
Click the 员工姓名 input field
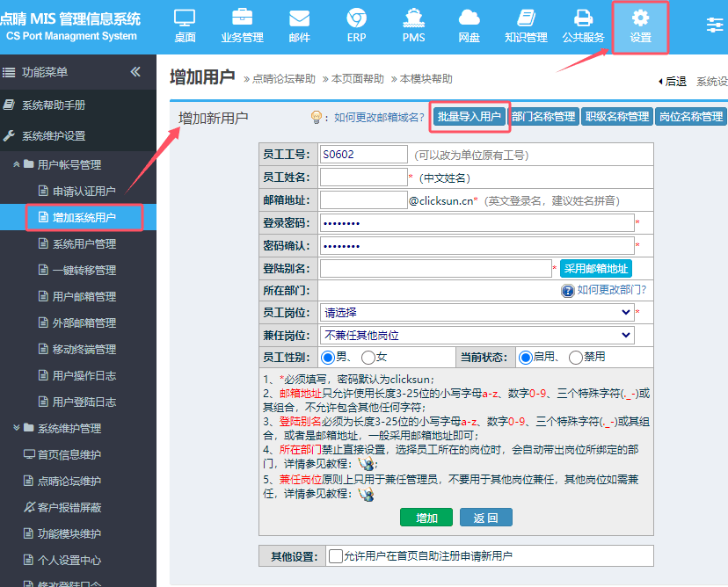363,177
